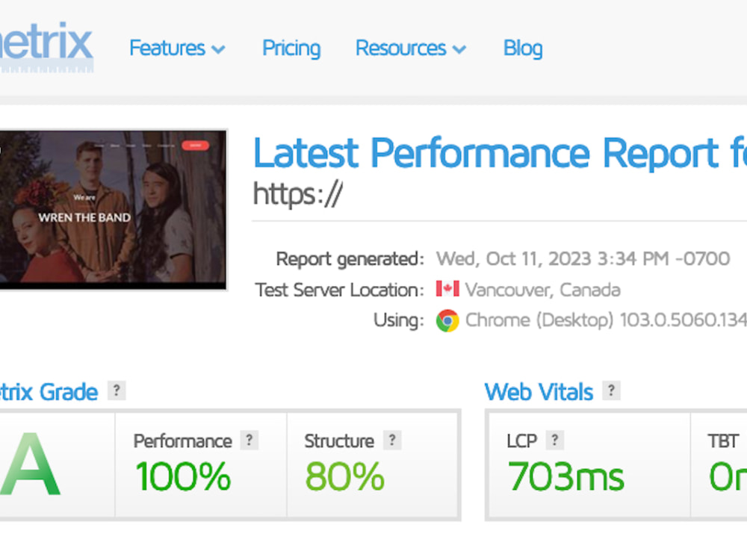747x560 pixels.
Task: Click the https:// URL text
Action: coord(297,194)
